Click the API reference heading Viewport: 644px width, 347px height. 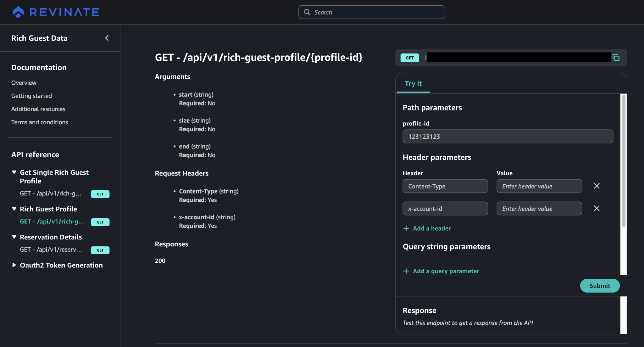[x=35, y=155]
